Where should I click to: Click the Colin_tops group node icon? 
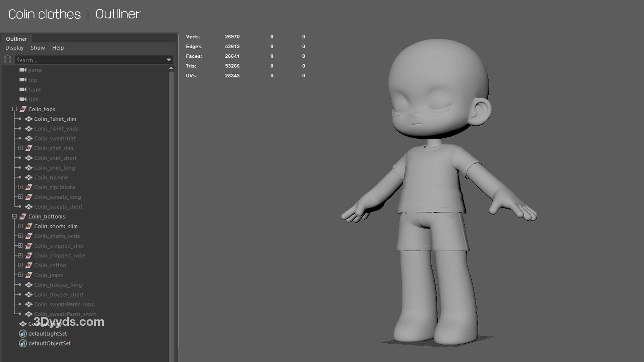(x=23, y=109)
